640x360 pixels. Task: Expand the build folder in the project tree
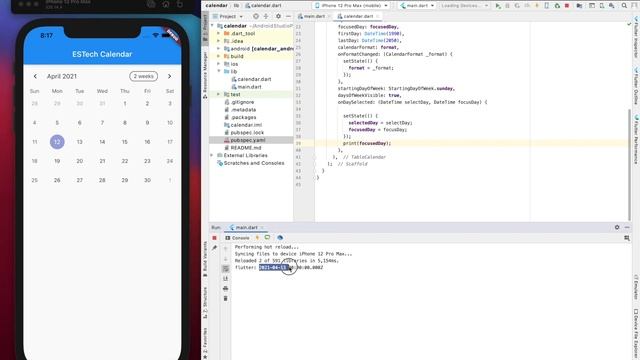(219, 56)
